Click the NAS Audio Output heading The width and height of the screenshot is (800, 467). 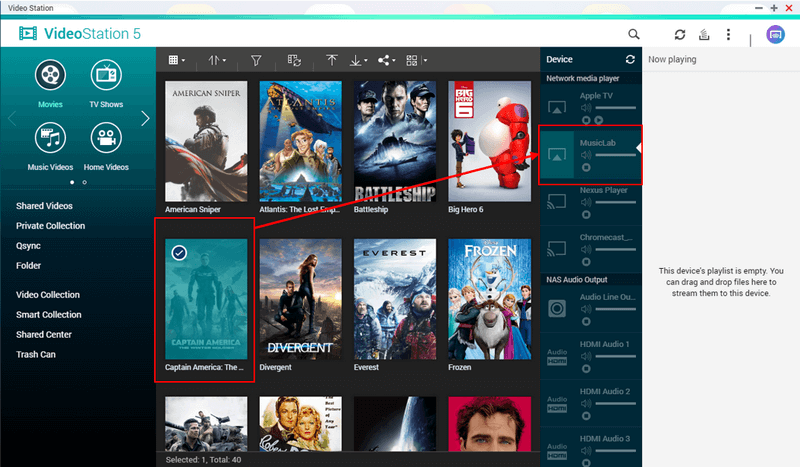click(x=577, y=280)
